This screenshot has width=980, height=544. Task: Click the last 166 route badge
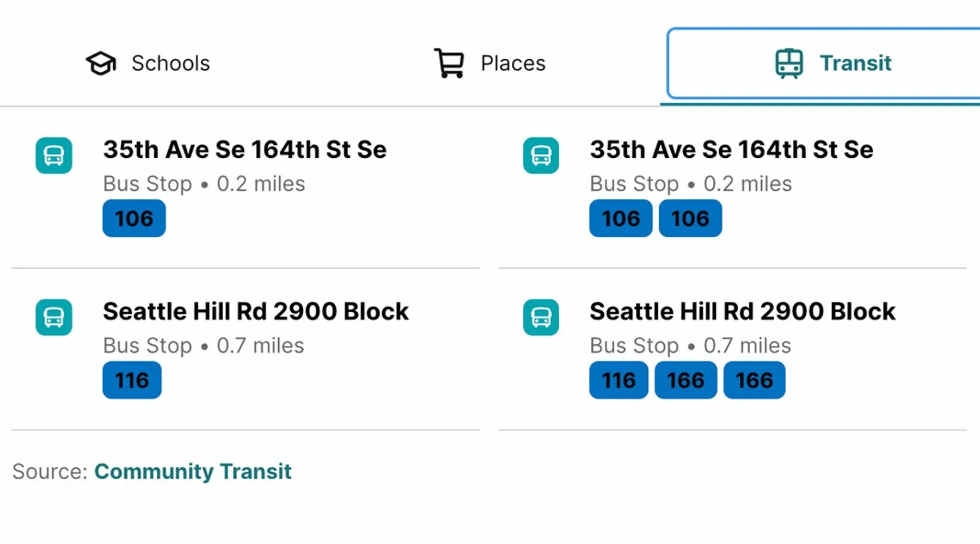pyautogui.click(x=755, y=380)
